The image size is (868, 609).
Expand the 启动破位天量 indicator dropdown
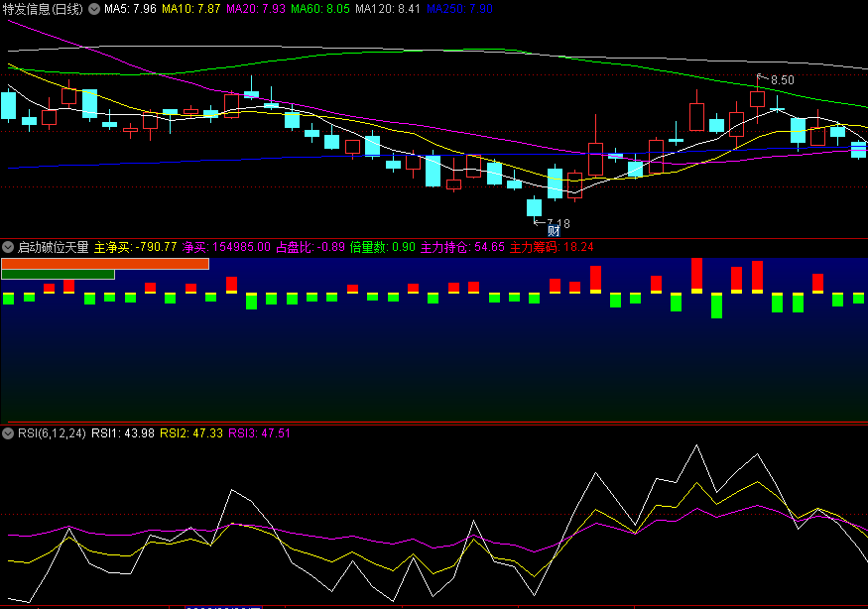pyautogui.click(x=8, y=247)
